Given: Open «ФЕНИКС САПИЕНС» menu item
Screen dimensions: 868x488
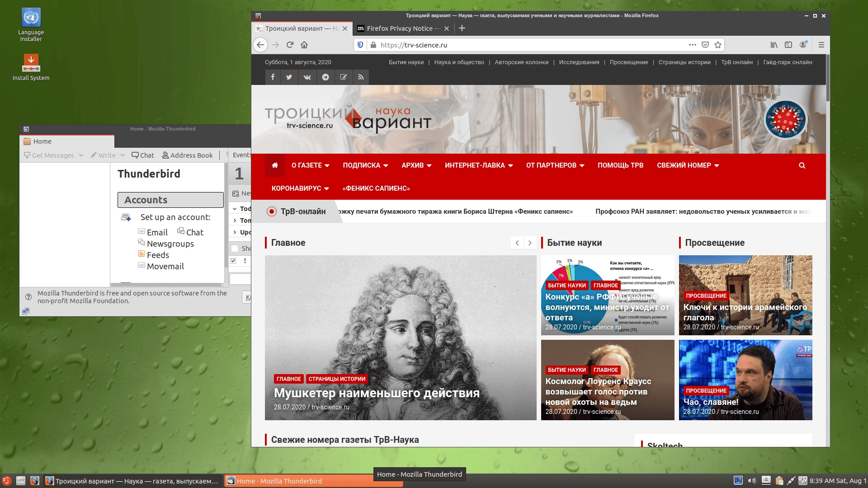Looking at the screenshot, I should [376, 188].
